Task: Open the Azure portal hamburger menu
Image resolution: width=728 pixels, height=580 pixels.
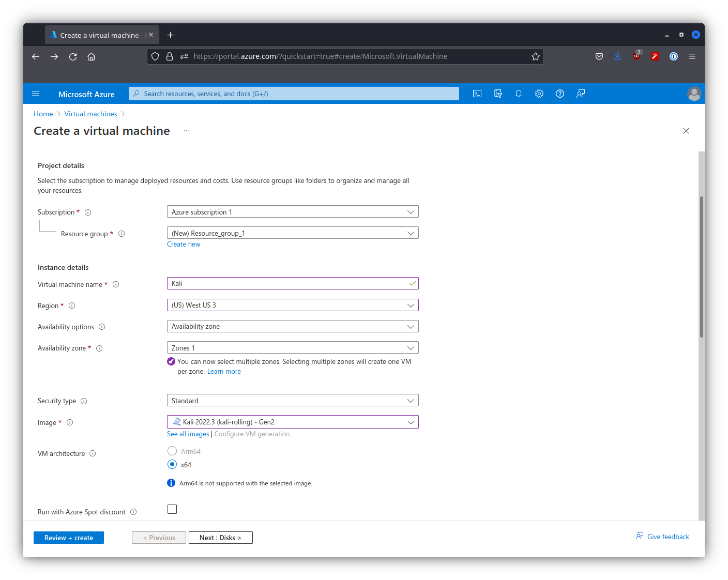Action: tap(36, 94)
